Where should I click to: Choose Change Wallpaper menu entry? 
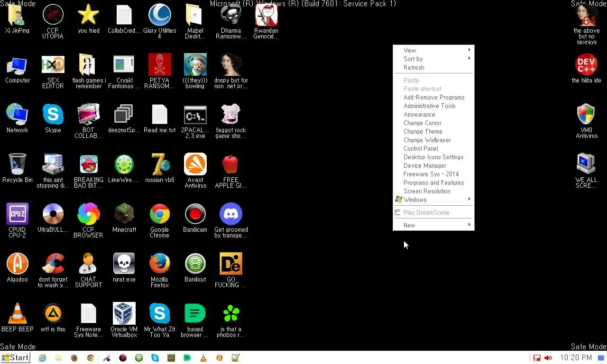(x=433, y=140)
